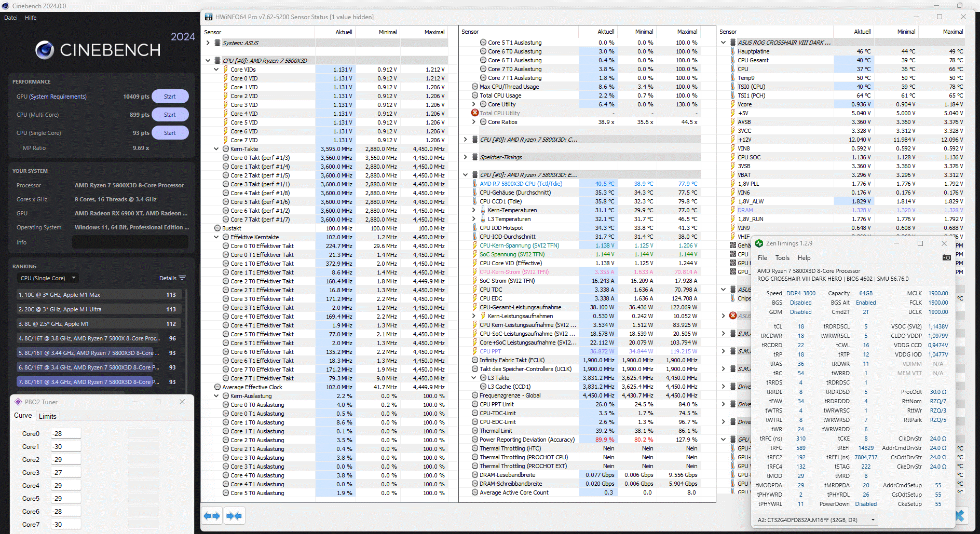
Task: Click the collapse-columns arrows button in HWiNFO toolbar
Action: pyautogui.click(x=234, y=516)
